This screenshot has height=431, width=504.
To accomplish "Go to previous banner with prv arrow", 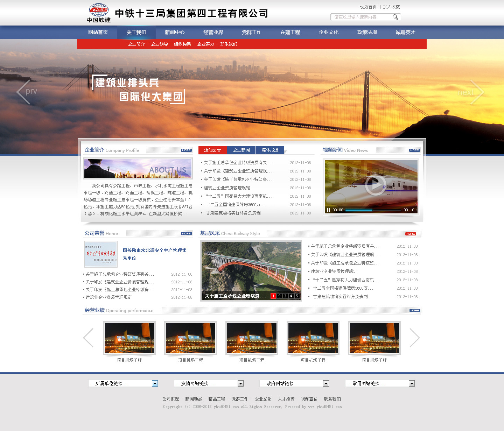I will point(27,92).
